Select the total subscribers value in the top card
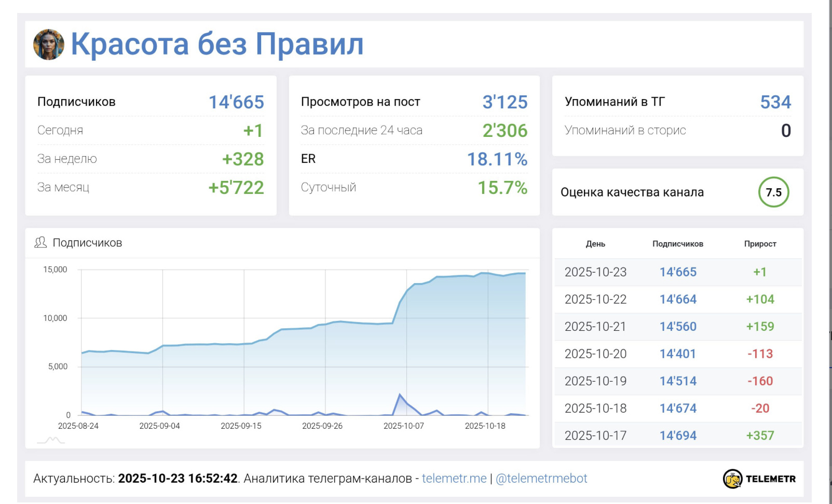832x504 pixels. point(236,102)
